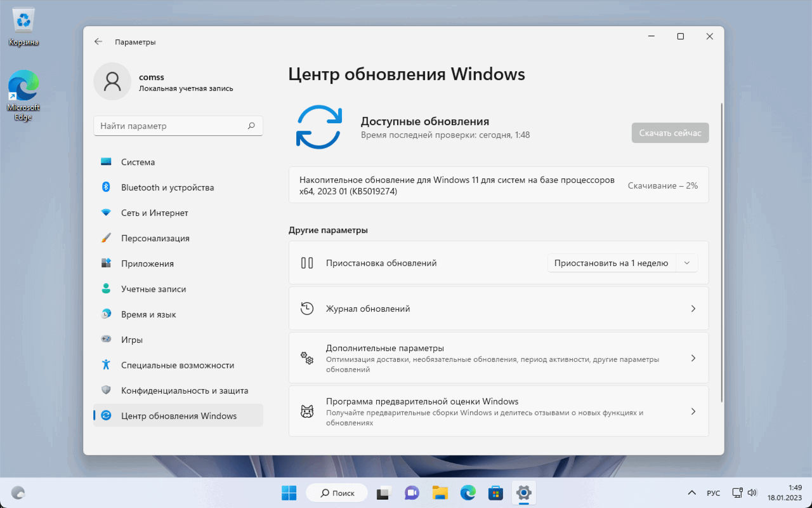Click the Сеть и Интернет Wi-Fi icon
This screenshot has height=508, width=812.
(106, 213)
